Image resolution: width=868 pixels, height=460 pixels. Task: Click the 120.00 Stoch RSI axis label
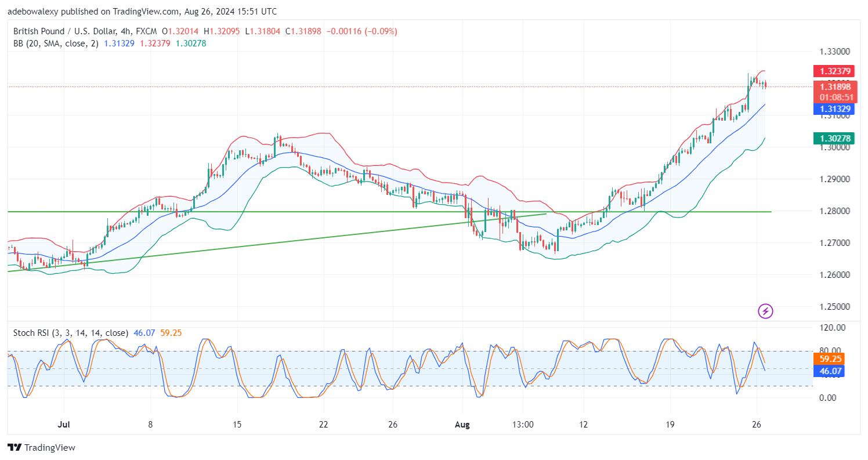[833, 328]
